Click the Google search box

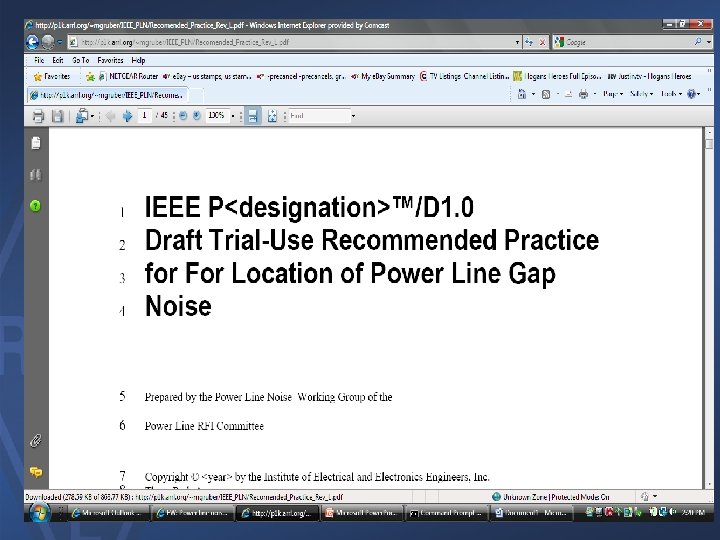pyautogui.click(x=627, y=42)
